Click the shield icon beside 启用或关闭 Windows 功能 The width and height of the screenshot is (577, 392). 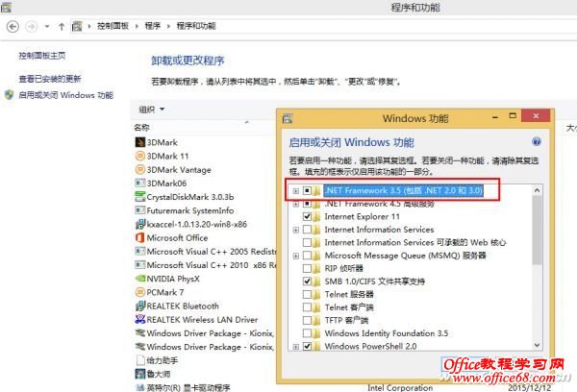[10, 95]
